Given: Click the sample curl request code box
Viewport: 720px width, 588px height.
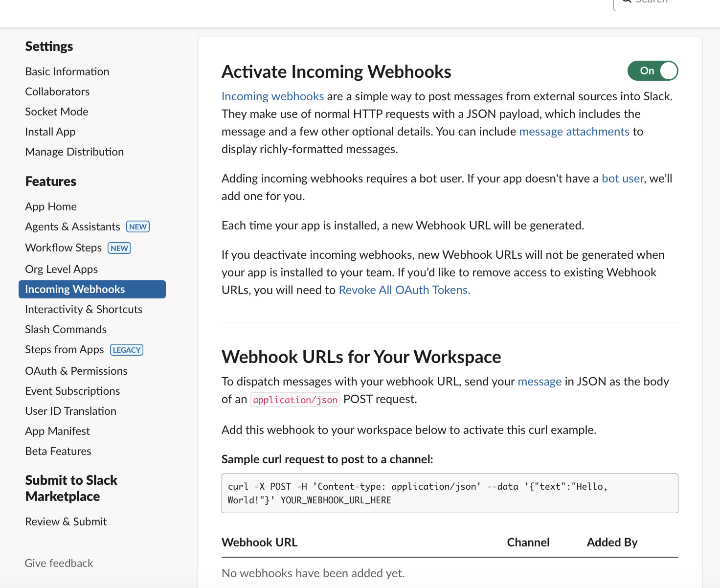Looking at the screenshot, I should coord(450,493).
